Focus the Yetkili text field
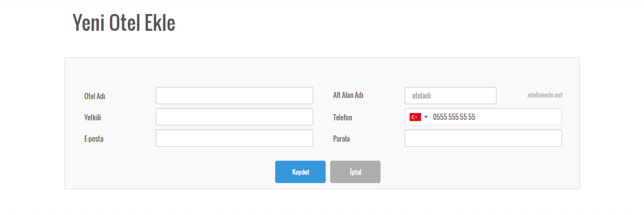The height and width of the screenshot is (215, 644). (x=234, y=117)
